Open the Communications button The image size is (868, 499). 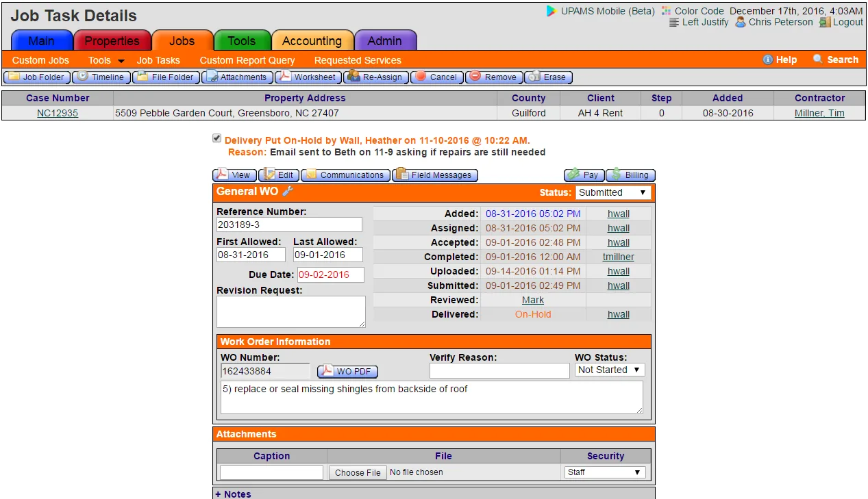[x=345, y=175]
